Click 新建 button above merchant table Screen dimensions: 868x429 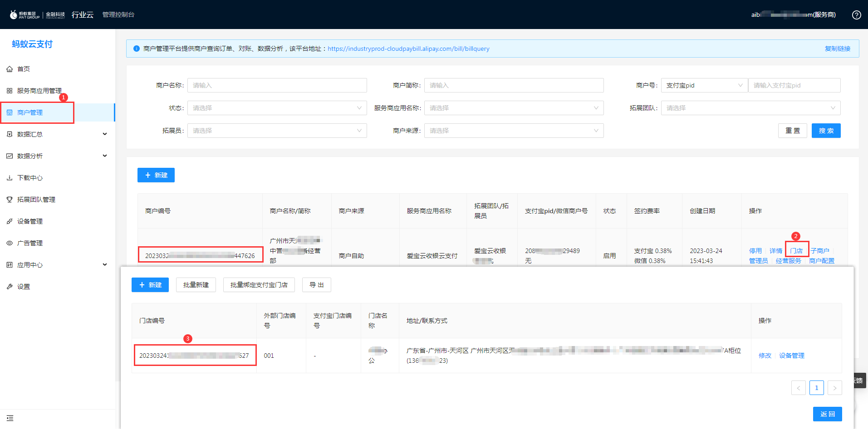(156, 175)
